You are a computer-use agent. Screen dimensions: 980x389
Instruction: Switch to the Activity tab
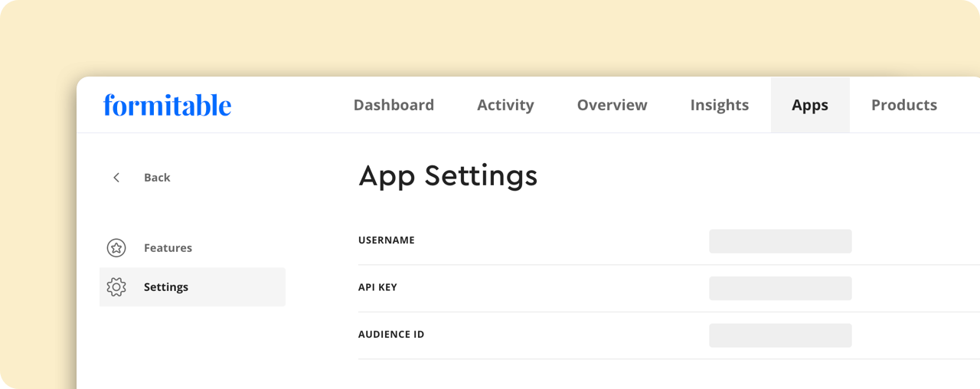tap(505, 105)
